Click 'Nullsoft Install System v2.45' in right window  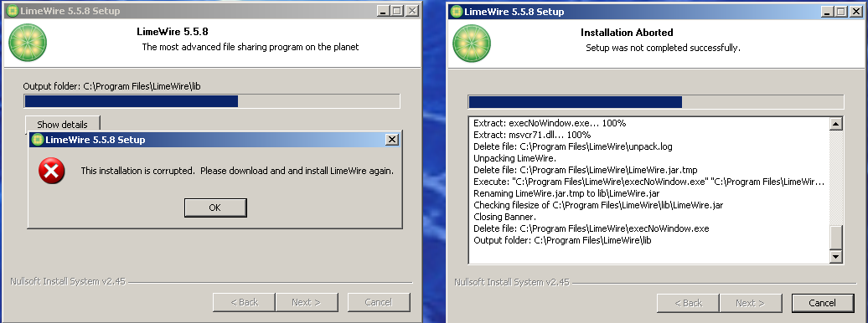pyautogui.click(x=511, y=282)
